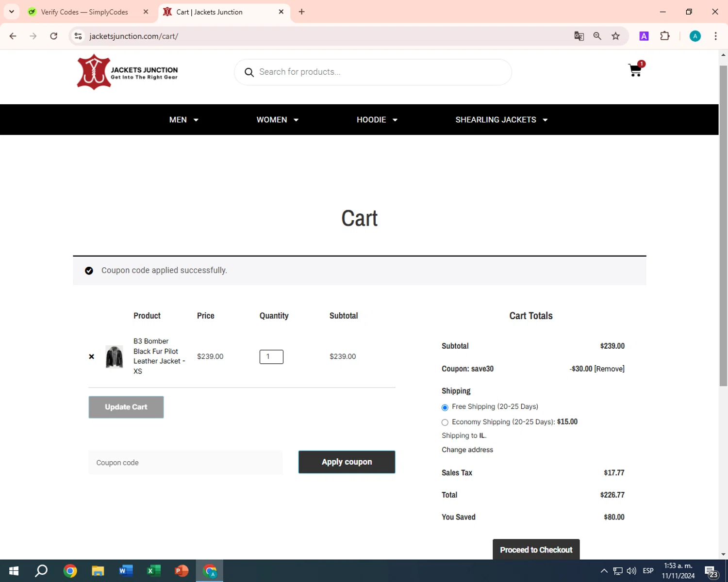Open site information icon in address bar
The width and height of the screenshot is (728, 582).
tap(78, 36)
